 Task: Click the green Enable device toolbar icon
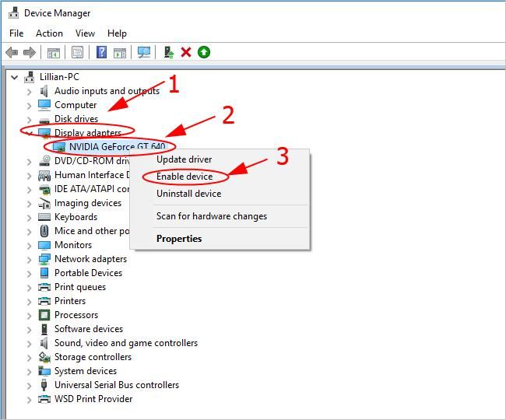click(204, 52)
